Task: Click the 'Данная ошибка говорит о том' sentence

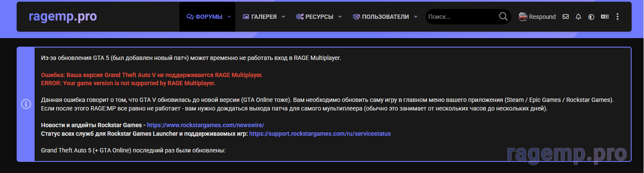Action: coord(327,100)
